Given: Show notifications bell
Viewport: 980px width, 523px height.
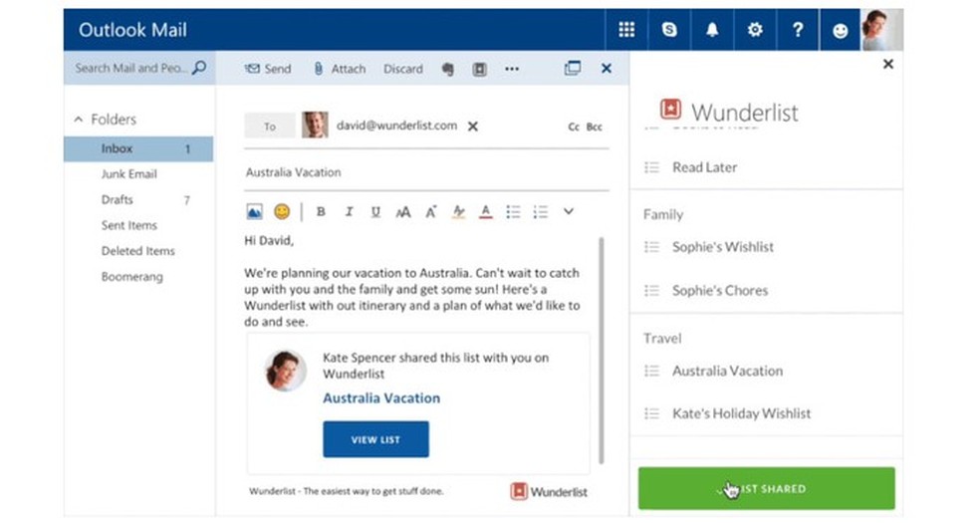Looking at the screenshot, I should [x=712, y=29].
